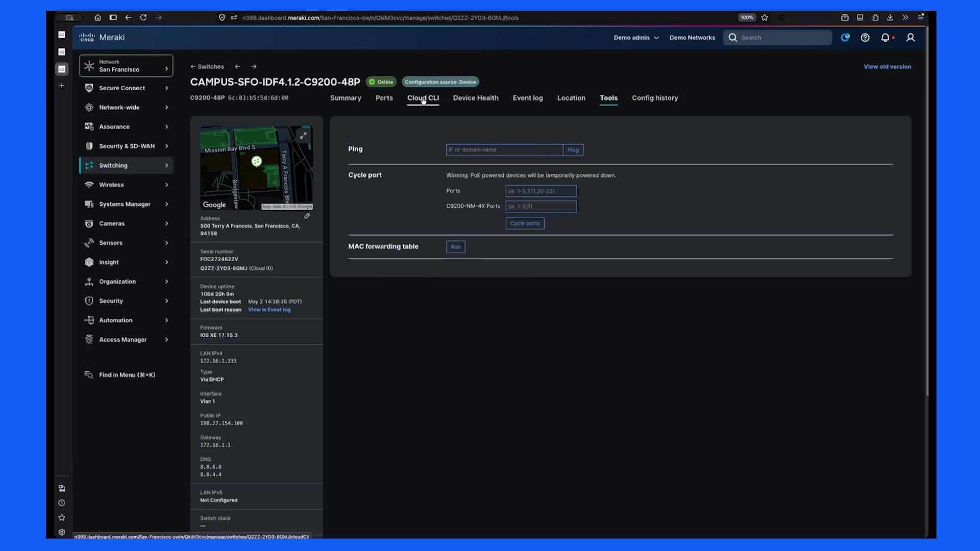980x551 pixels.
Task: Reload the page with refresh icon
Action: click(x=143, y=17)
